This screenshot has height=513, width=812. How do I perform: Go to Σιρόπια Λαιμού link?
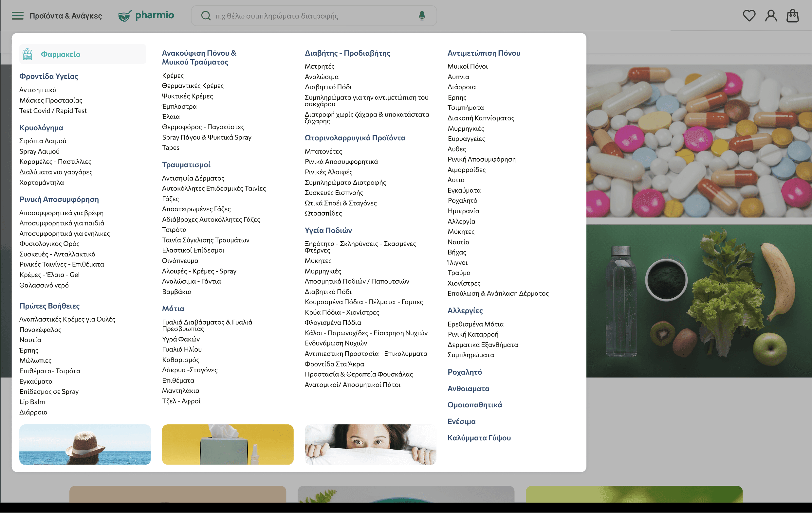[x=43, y=141]
